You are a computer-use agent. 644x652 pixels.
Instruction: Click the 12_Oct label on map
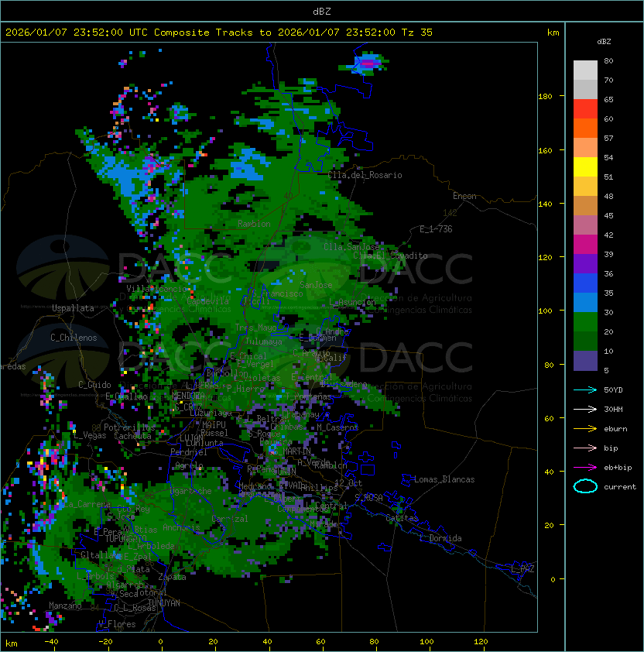348,482
